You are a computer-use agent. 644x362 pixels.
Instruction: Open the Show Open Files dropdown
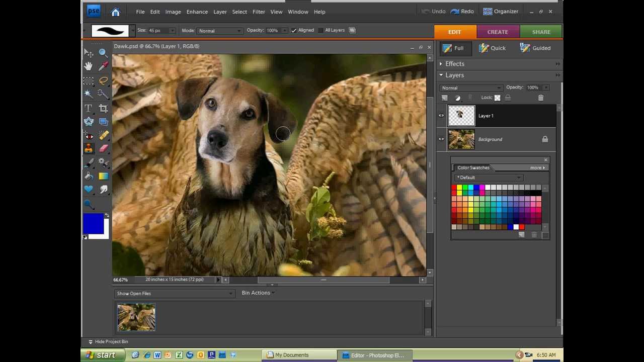pyautogui.click(x=175, y=294)
